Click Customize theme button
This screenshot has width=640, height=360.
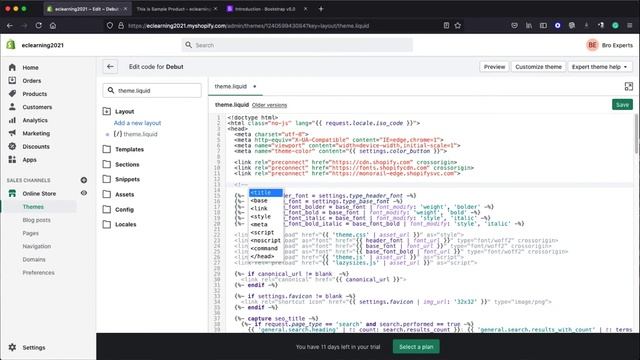(538, 67)
